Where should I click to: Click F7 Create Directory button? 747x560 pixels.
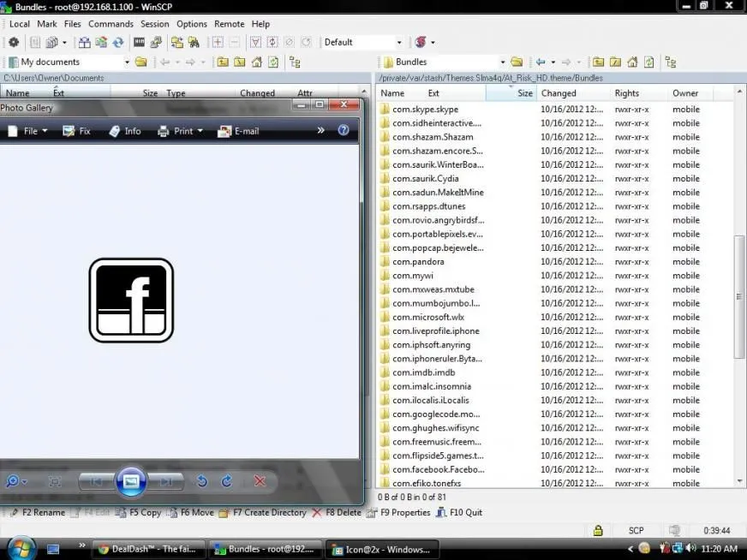tap(262, 512)
